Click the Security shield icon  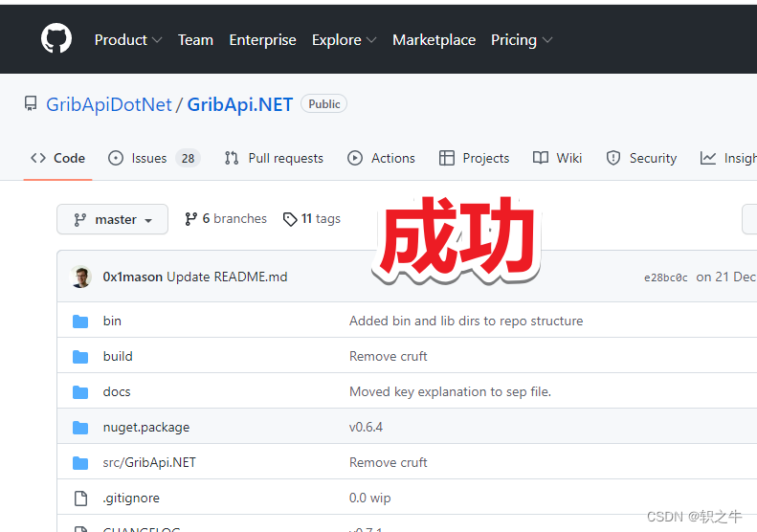pos(613,158)
